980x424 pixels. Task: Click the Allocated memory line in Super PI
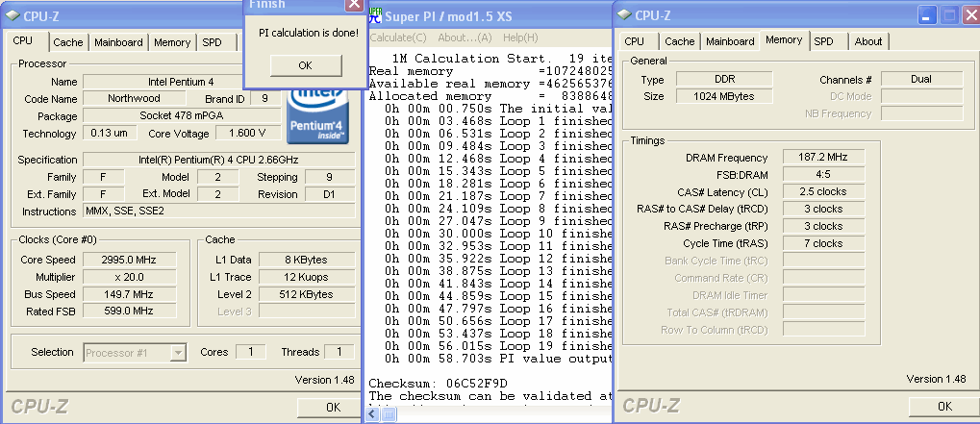click(490, 96)
